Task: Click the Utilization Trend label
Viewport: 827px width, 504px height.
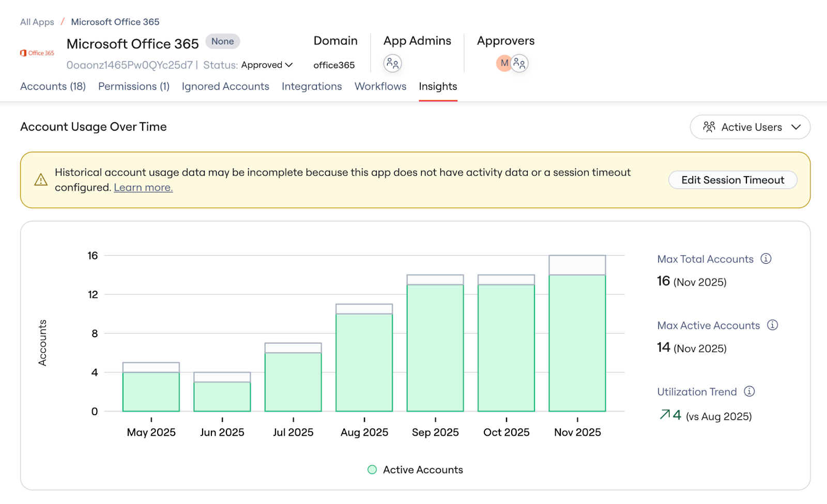Action: 697,392
